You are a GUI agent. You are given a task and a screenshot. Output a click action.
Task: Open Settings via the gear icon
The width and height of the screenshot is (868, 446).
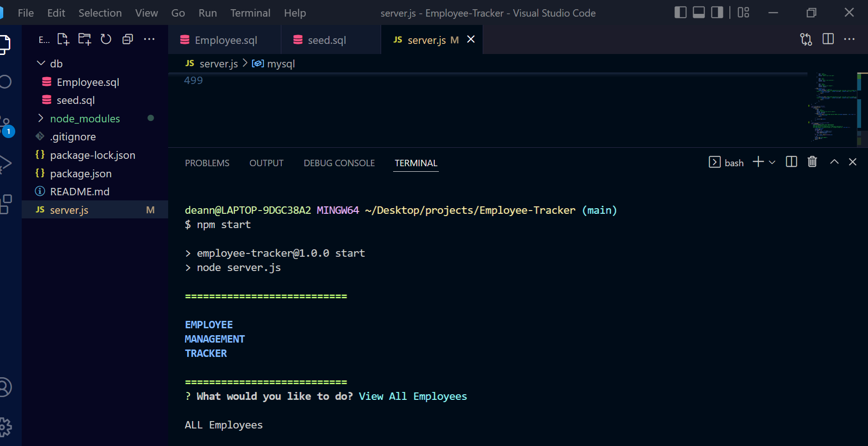point(6,427)
